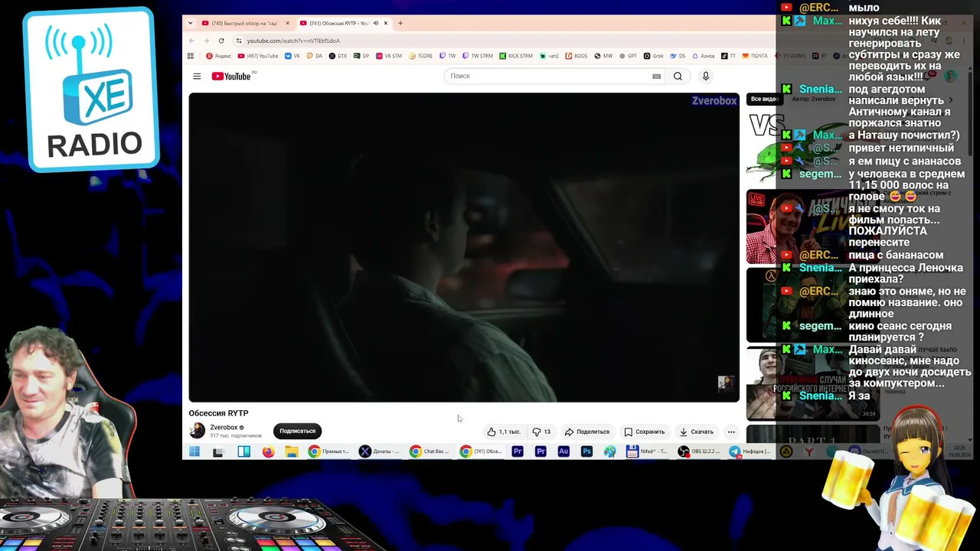Open the Zverobox channel name link

click(x=224, y=428)
